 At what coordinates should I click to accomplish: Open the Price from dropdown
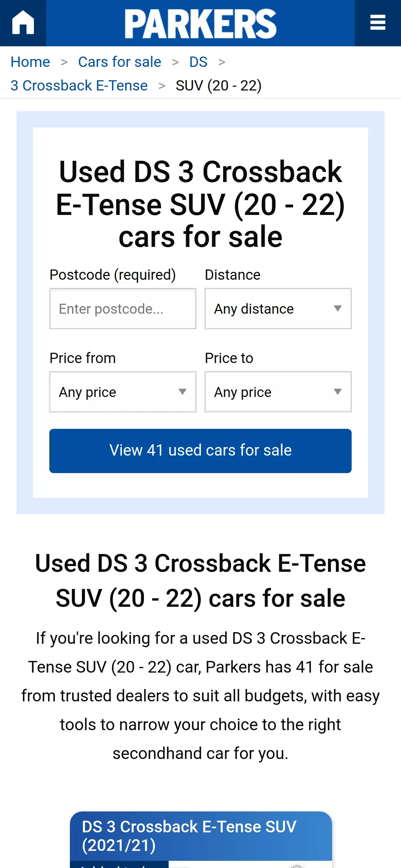click(x=123, y=392)
